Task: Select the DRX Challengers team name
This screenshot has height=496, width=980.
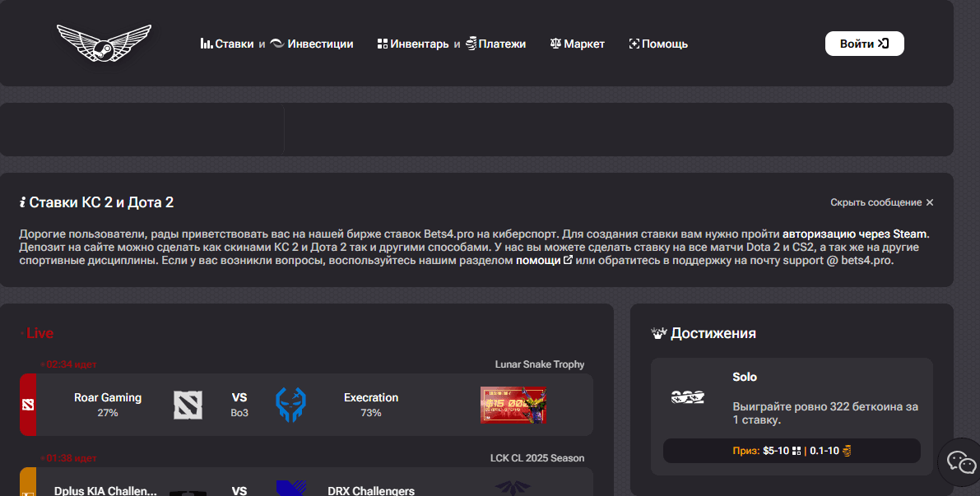Action: click(x=370, y=491)
